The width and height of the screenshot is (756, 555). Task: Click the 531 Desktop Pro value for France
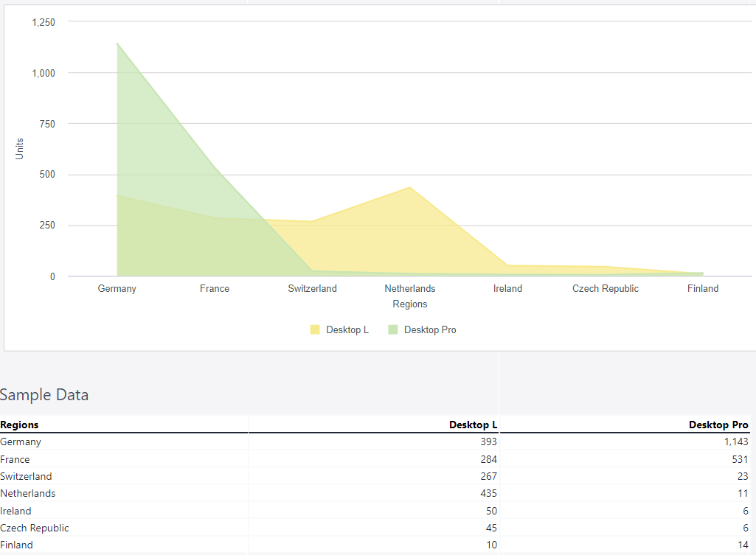click(x=739, y=459)
